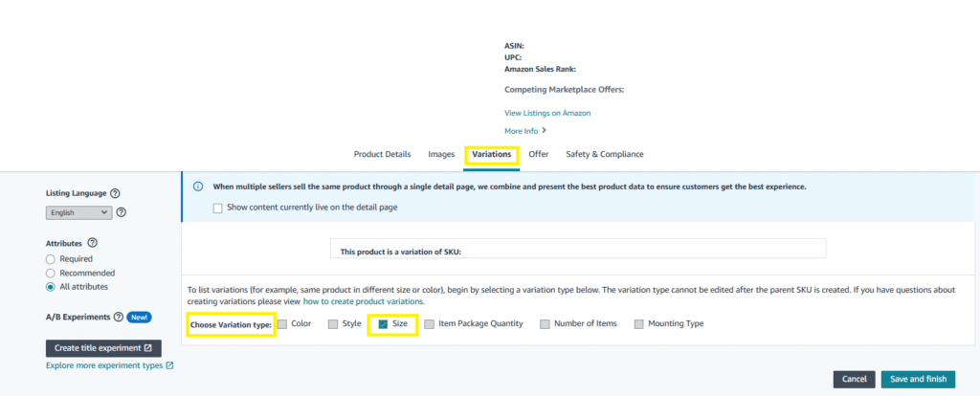Enable Show content currently live checkbox
Viewport: 980px width, 396px height.
[x=218, y=208]
